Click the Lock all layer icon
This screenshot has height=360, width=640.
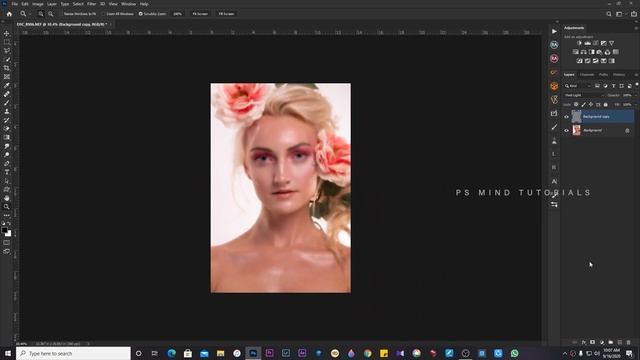tap(606, 104)
